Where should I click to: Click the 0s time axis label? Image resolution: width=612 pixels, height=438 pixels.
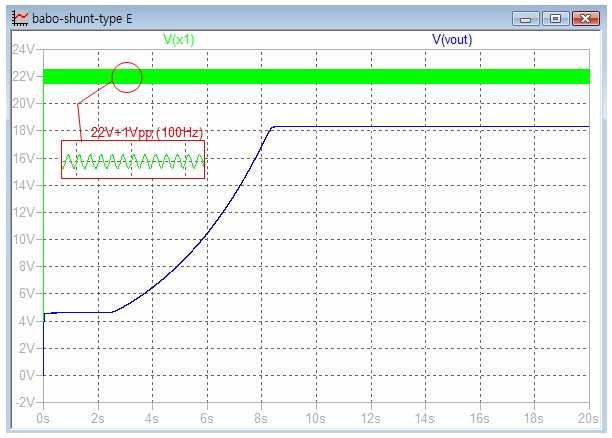[x=43, y=418]
